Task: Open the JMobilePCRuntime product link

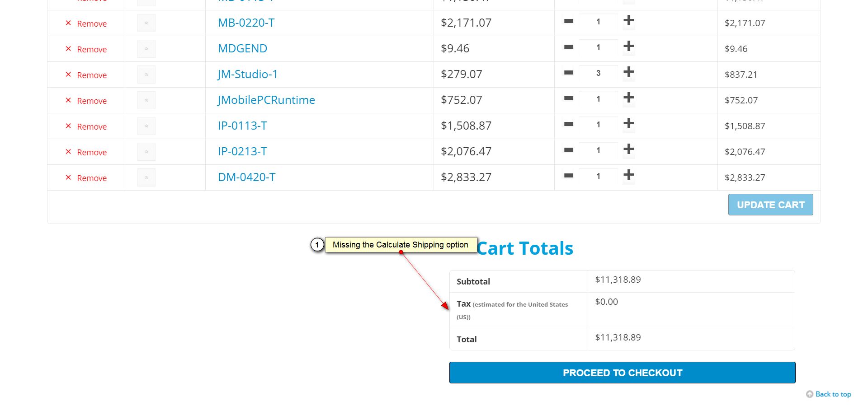Action: (x=266, y=100)
